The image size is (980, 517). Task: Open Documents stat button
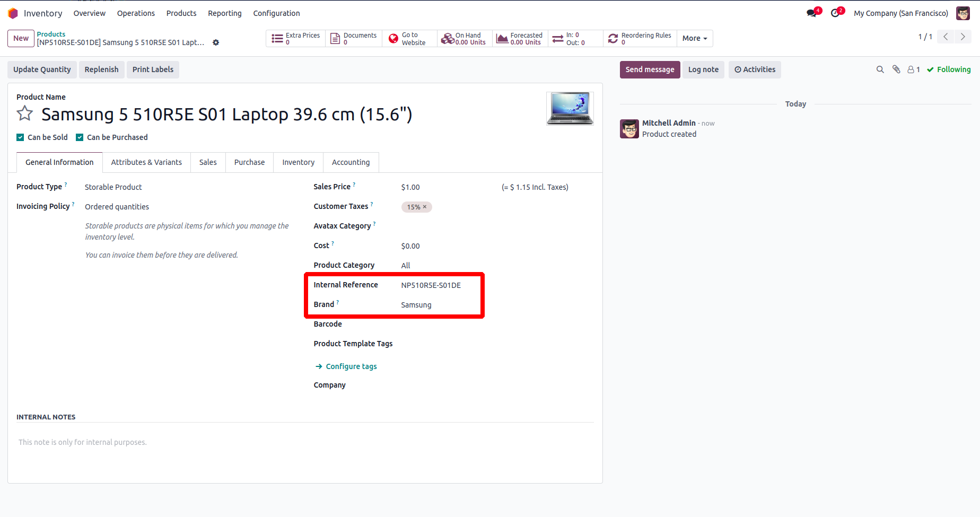[354, 39]
